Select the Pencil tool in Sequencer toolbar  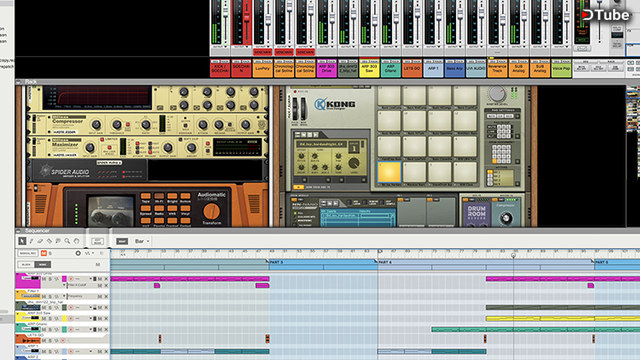[31, 241]
